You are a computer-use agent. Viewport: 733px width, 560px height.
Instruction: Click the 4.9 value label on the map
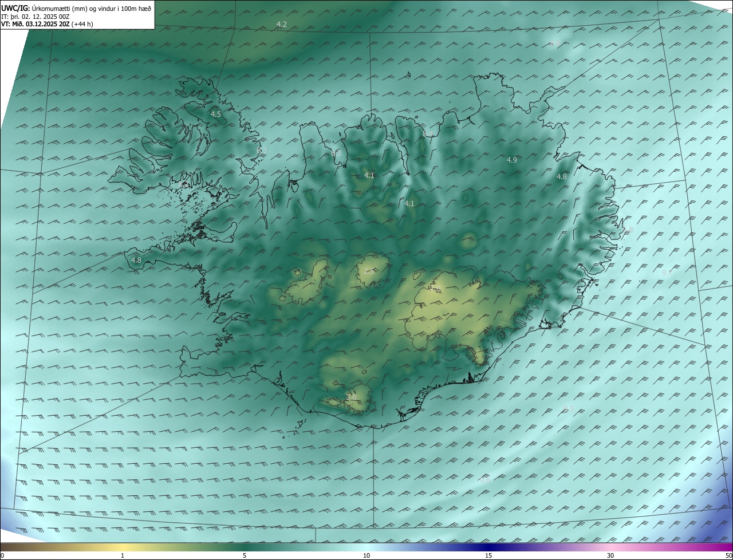[512, 160]
